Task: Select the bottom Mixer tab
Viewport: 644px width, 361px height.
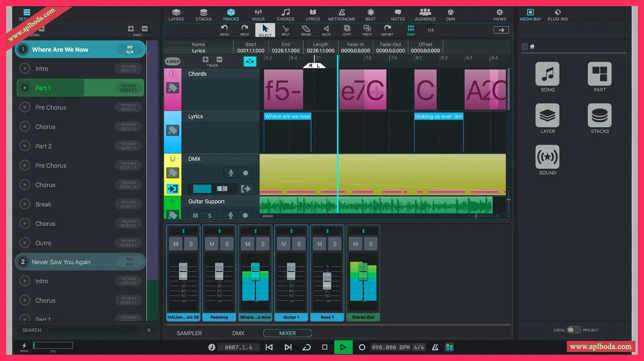Action: 288,333
